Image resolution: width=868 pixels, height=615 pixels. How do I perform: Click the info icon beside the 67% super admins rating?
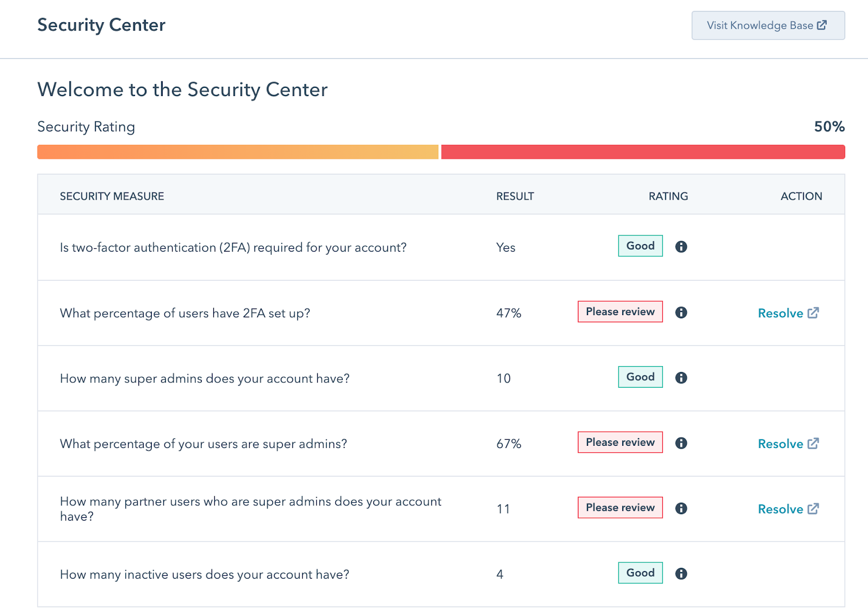[681, 443]
